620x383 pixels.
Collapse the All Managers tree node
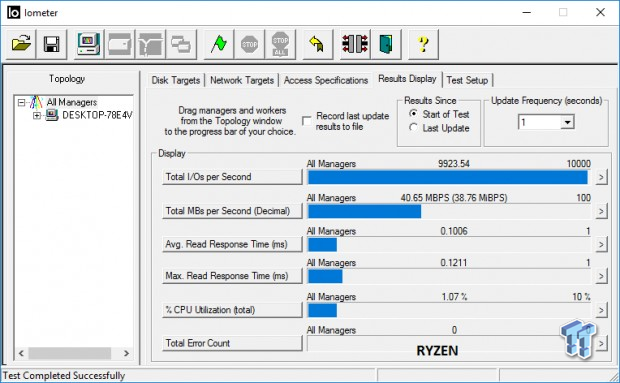pos(21,102)
